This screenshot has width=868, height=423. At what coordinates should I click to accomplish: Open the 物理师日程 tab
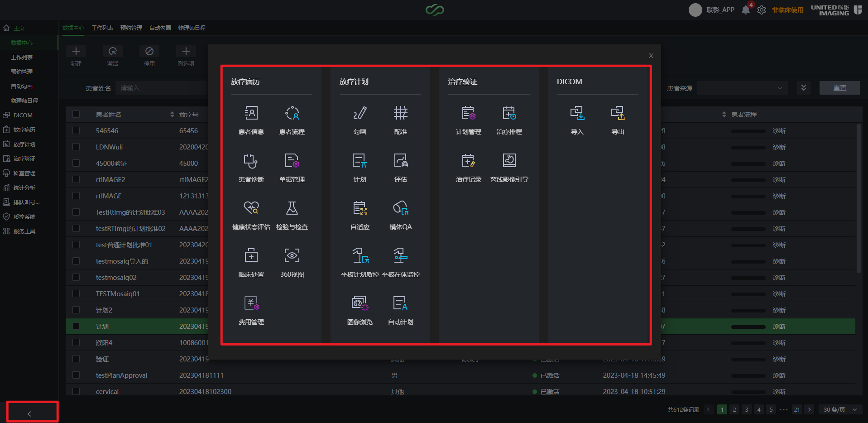192,28
